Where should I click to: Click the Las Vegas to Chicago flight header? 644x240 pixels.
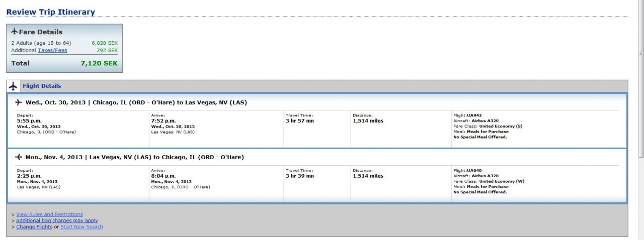(134, 157)
